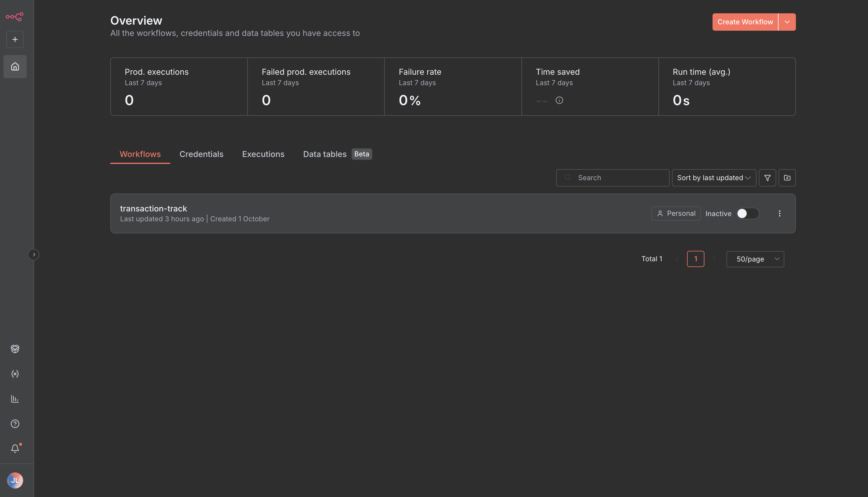Open the Variables page from the sidebar
The width and height of the screenshot is (868, 497).
(15, 374)
